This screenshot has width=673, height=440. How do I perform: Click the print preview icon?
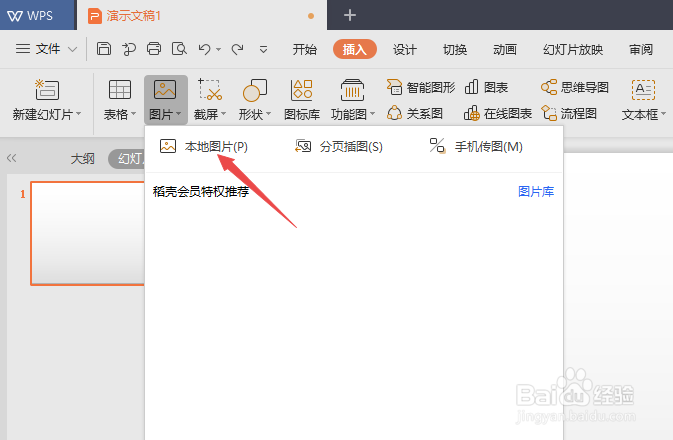point(179,49)
